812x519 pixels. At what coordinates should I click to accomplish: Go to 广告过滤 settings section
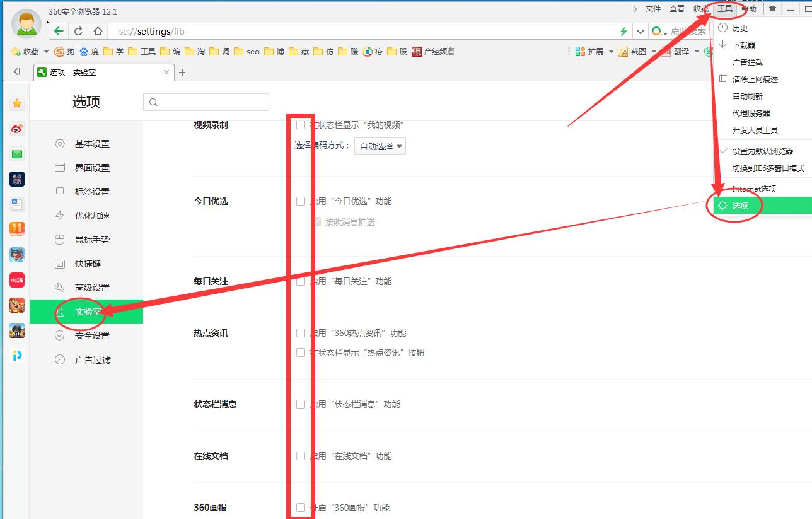point(86,360)
